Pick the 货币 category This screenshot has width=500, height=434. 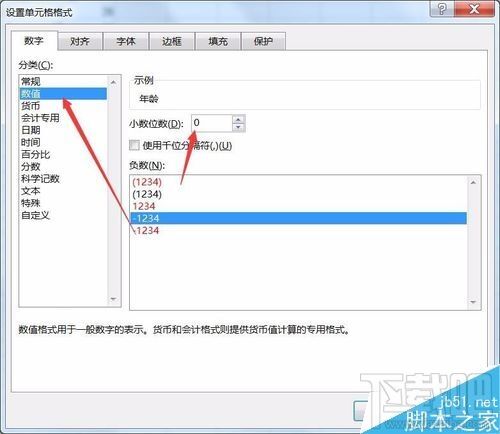click(63, 106)
